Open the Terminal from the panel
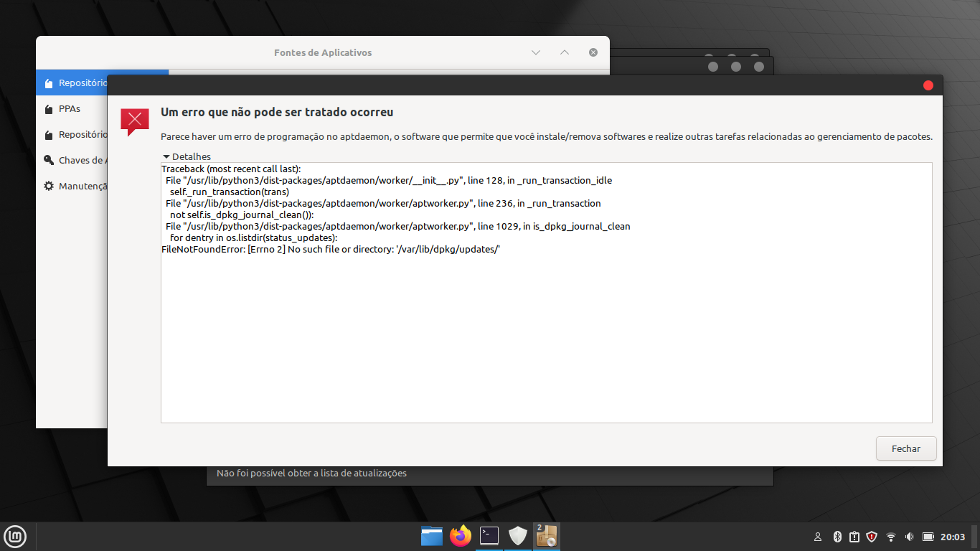Image resolution: width=980 pixels, height=551 pixels. pyautogui.click(x=489, y=536)
